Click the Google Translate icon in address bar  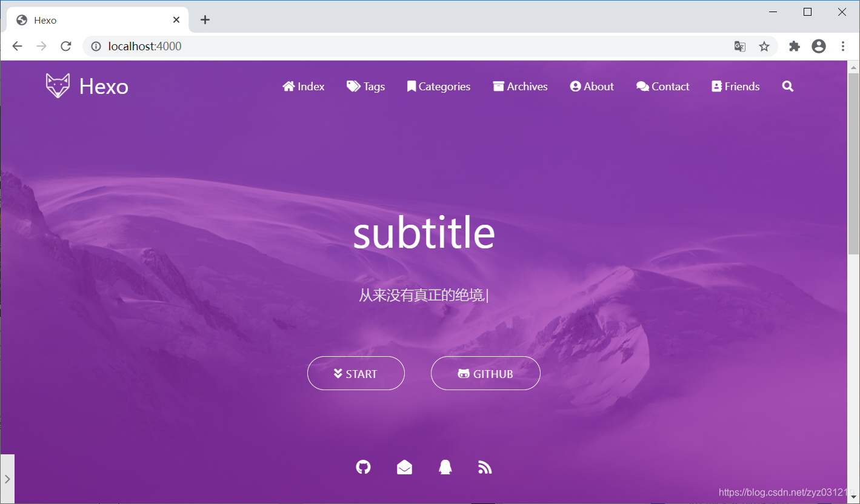tap(740, 47)
